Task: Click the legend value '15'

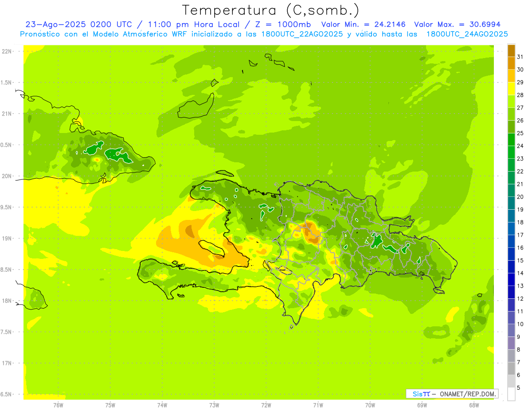Action: click(520, 260)
